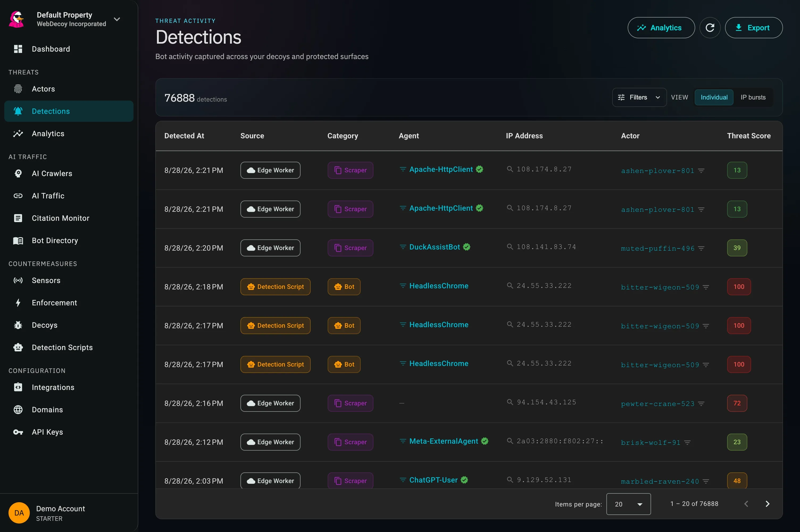Click lookup magnifier next to 9.129.52.131
The image size is (800, 532).
coord(510,480)
